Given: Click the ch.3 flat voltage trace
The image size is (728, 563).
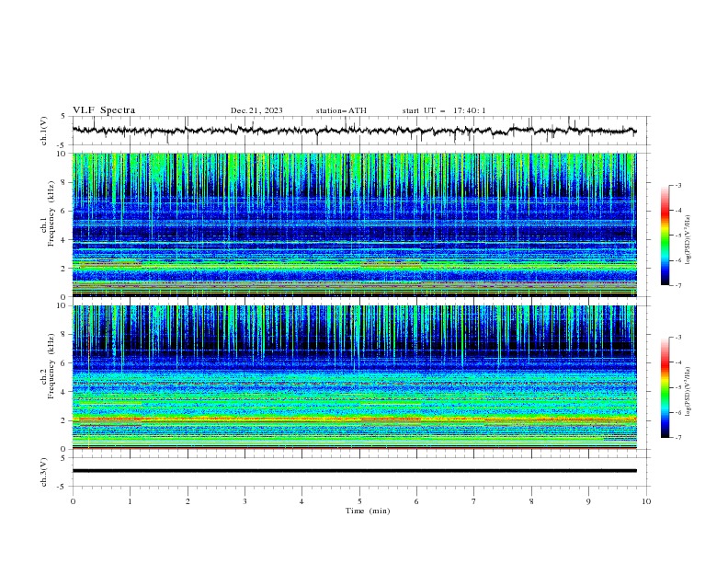Looking at the screenshot, I should (x=354, y=471).
